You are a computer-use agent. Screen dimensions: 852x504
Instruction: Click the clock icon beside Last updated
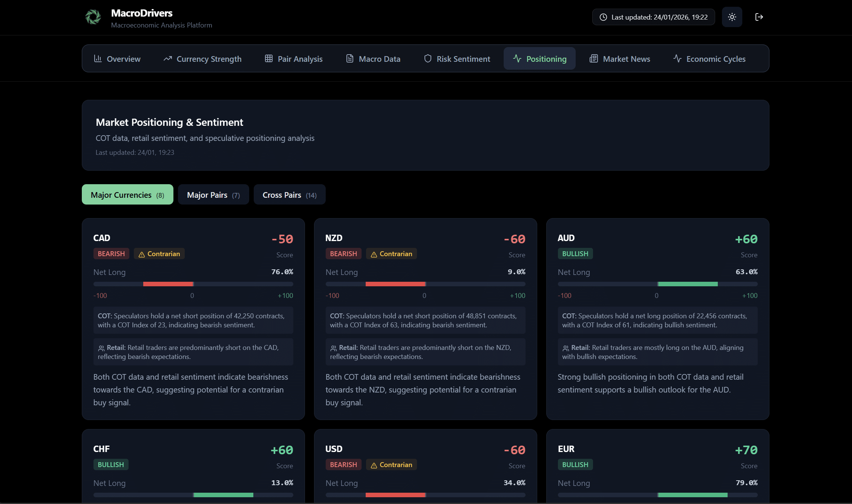(603, 17)
